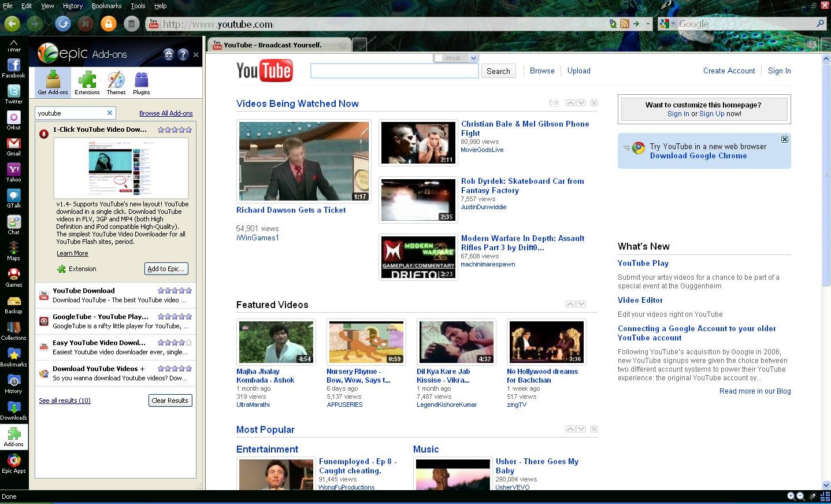
Task: Click the orange lock privacy button
Action: point(109,24)
